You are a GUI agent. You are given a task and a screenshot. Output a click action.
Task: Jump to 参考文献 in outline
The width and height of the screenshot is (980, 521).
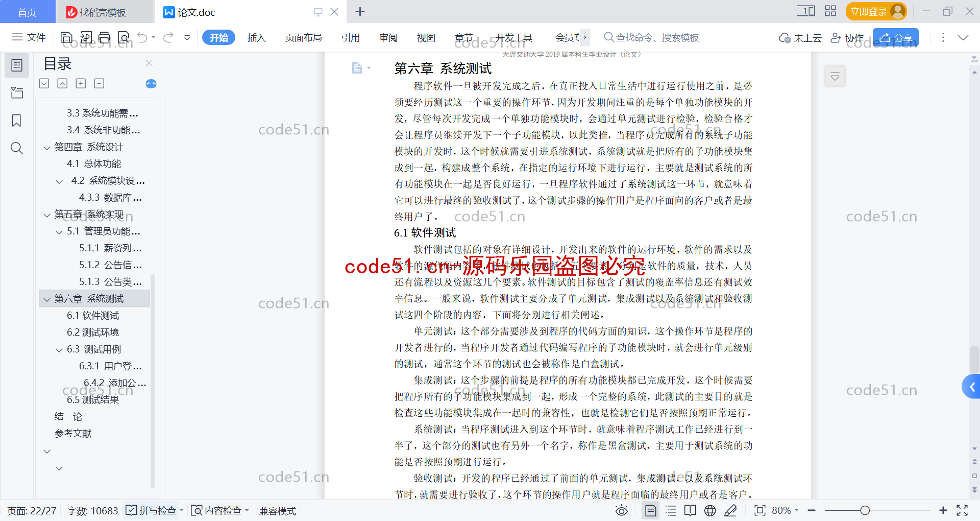[x=73, y=434]
